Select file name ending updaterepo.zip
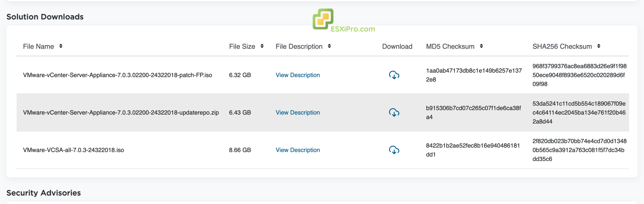 [x=121, y=112]
